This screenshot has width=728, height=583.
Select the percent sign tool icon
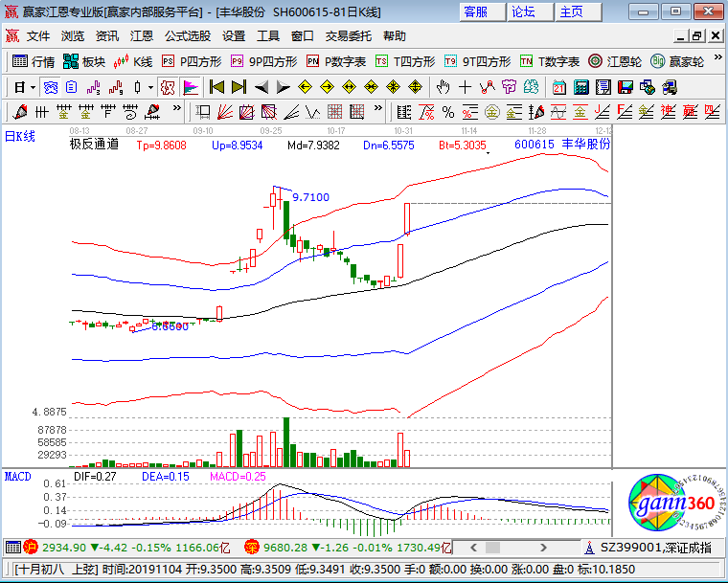coord(448,112)
